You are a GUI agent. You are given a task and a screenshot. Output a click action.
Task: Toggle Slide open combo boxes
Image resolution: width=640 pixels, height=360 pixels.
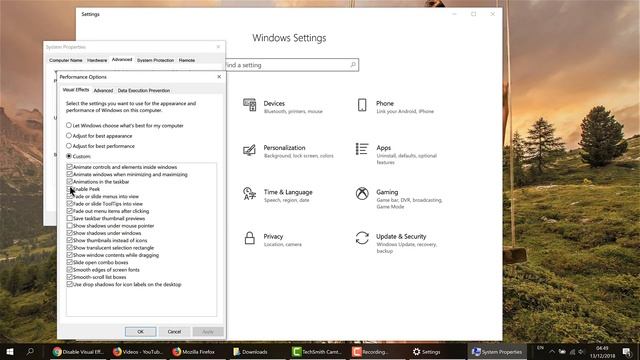tap(69, 262)
